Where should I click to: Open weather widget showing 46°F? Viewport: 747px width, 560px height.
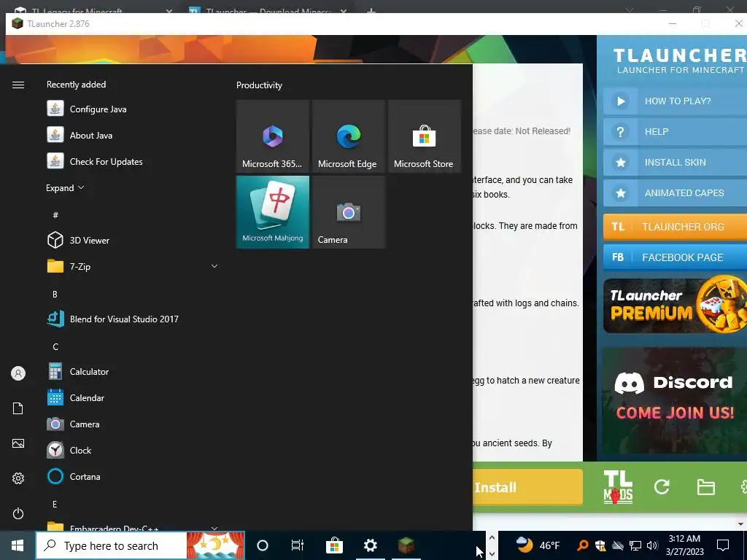click(538, 545)
